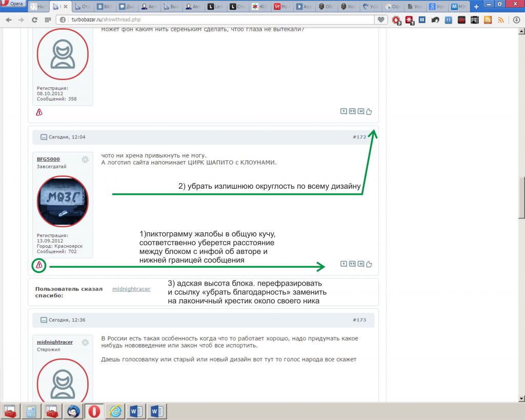Open the Speed Dial grid icon
Image resolution: width=525 pixels, height=420 pixels.
click(x=48, y=19)
